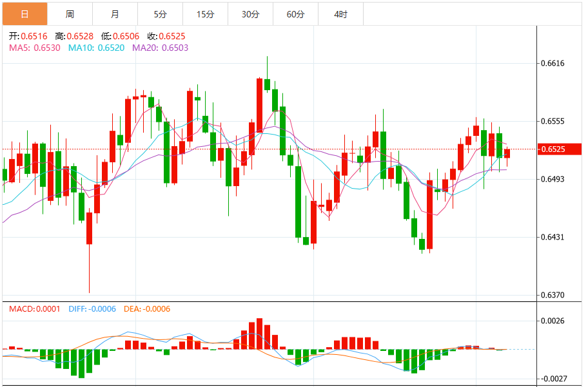Switch to the 4时 chart tab
588x387 pixels.
341,14
